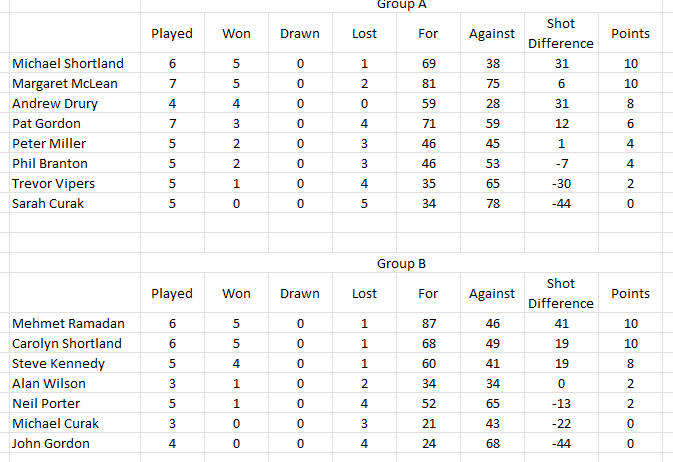
Task: Select the Group B heading cell
Action: tap(401, 263)
